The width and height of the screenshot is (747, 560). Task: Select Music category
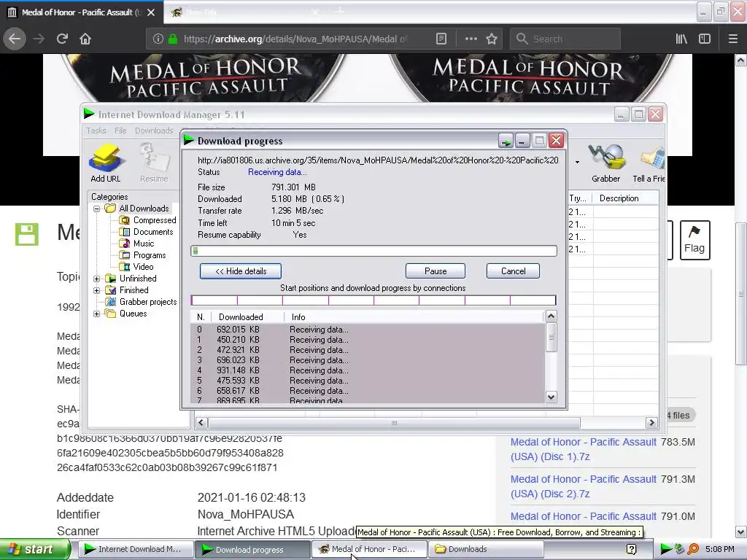point(137,244)
